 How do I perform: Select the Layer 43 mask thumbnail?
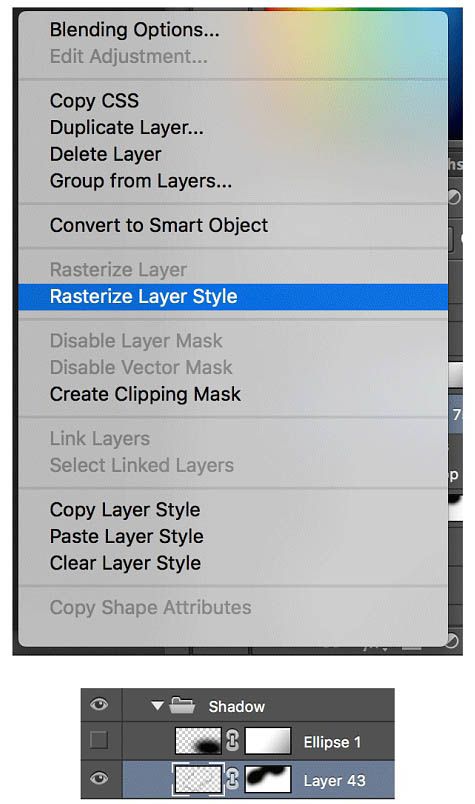[268, 779]
